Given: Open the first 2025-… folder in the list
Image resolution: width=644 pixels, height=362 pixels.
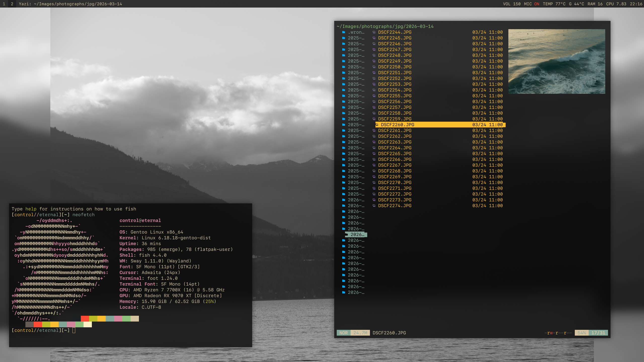Looking at the screenshot, I should click(356, 38).
